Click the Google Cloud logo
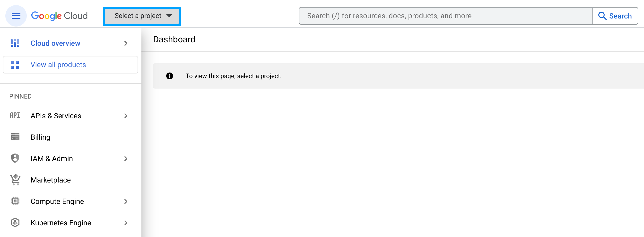The height and width of the screenshot is (237, 644). click(x=59, y=16)
